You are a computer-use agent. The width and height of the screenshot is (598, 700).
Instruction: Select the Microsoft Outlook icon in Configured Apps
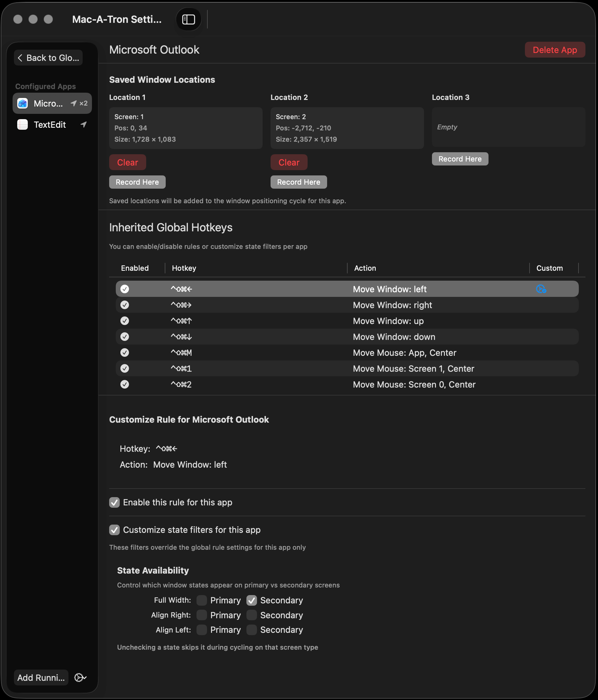pyautogui.click(x=22, y=103)
